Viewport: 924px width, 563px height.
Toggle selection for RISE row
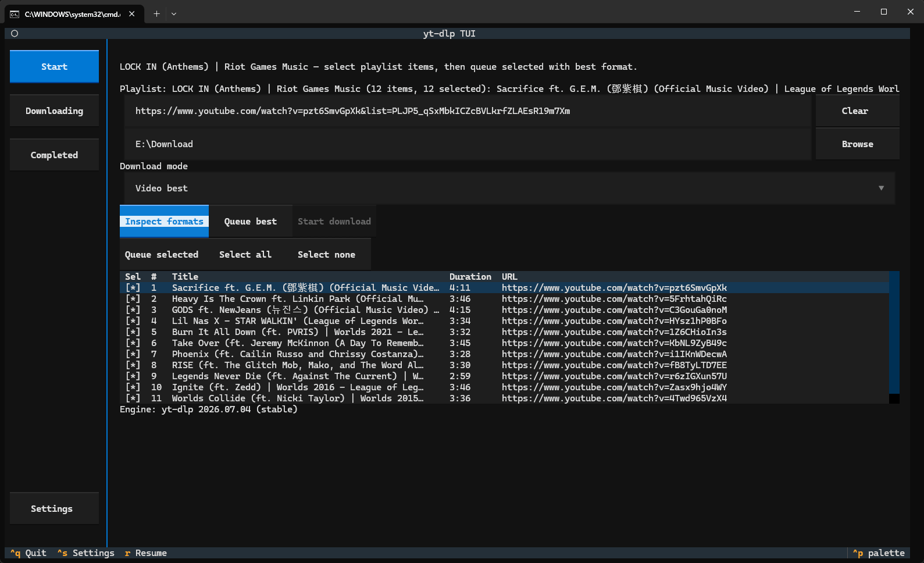click(133, 365)
